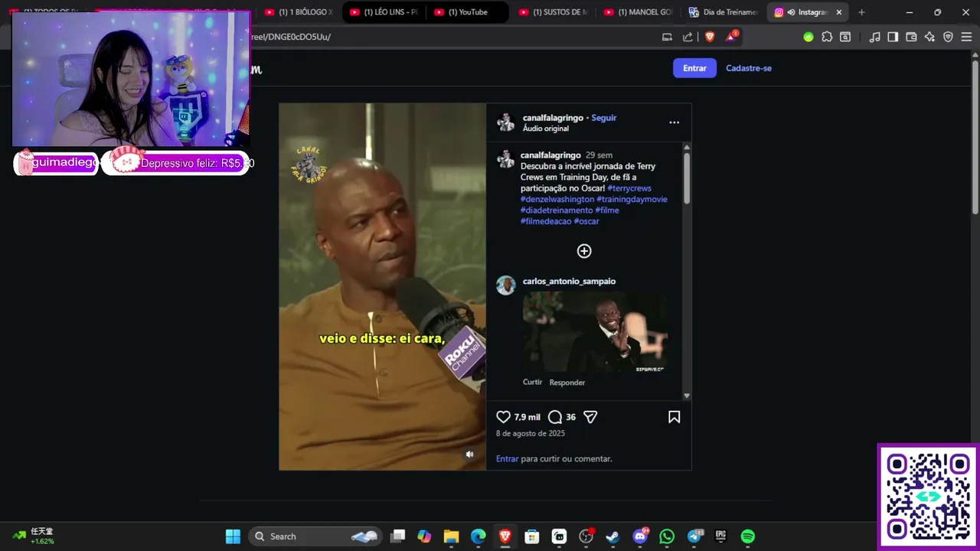Open the #filmedeacao hashtag
The image size is (980, 551).
point(546,221)
